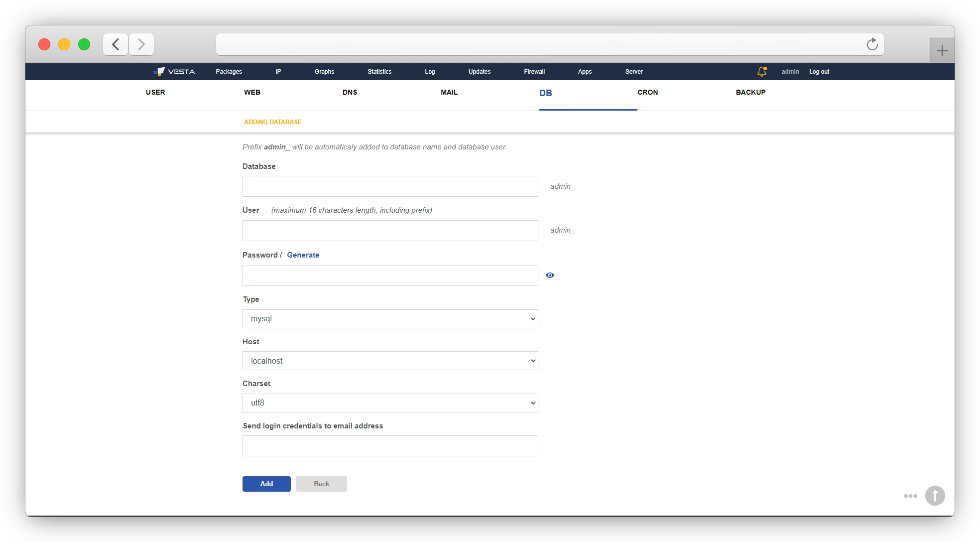Select the BACKUP tab
The height and width of the screenshot is (542, 980).
[x=750, y=92]
